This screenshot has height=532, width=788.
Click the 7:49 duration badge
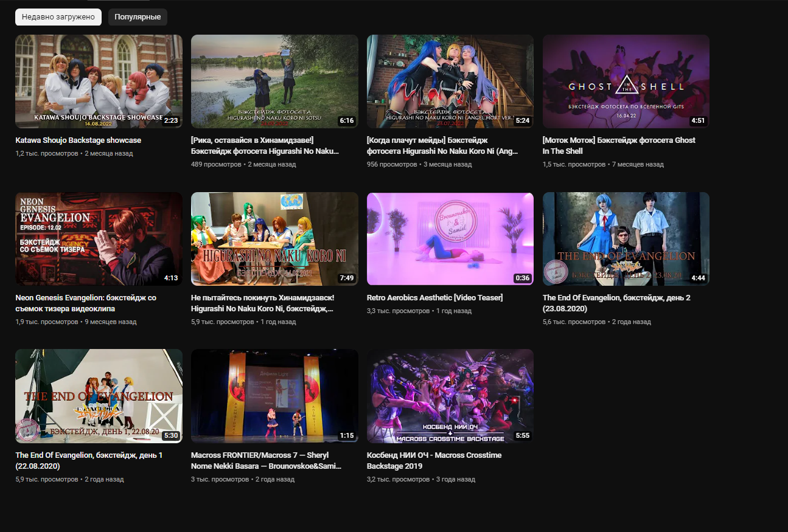point(347,278)
